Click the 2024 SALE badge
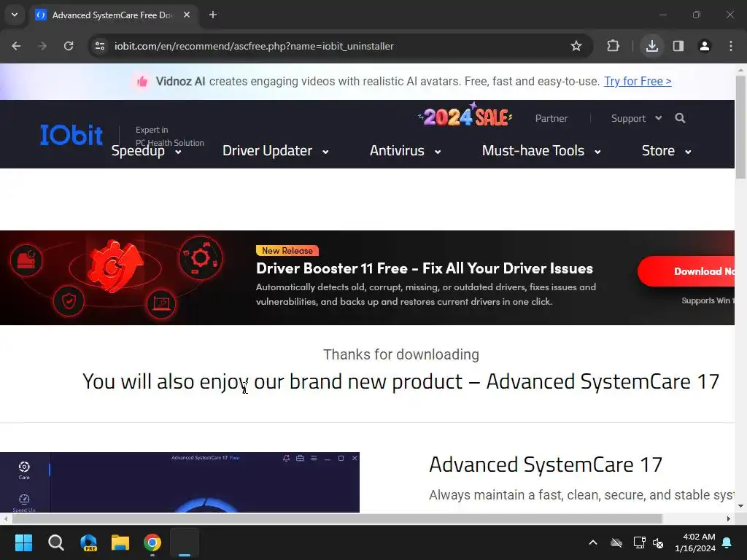The height and width of the screenshot is (560, 747). pos(465,114)
